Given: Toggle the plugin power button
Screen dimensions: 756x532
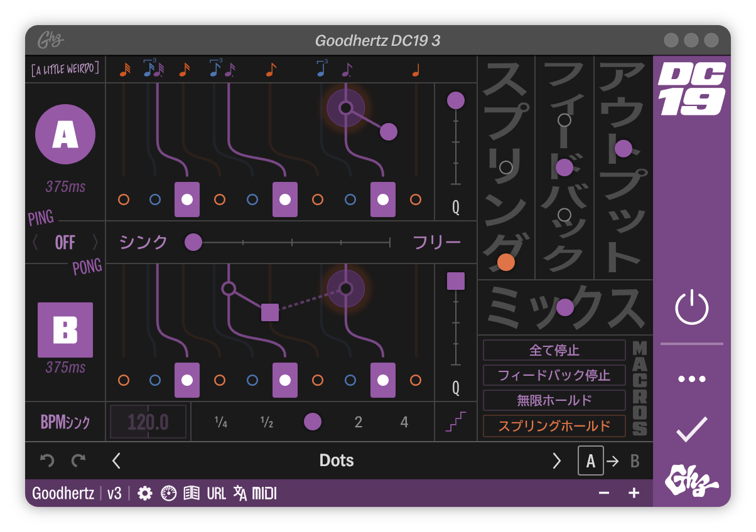Looking at the screenshot, I should tap(691, 308).
